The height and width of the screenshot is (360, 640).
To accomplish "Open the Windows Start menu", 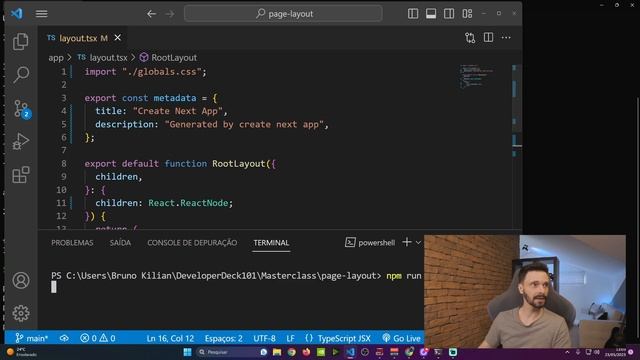I will click(187, 352).
